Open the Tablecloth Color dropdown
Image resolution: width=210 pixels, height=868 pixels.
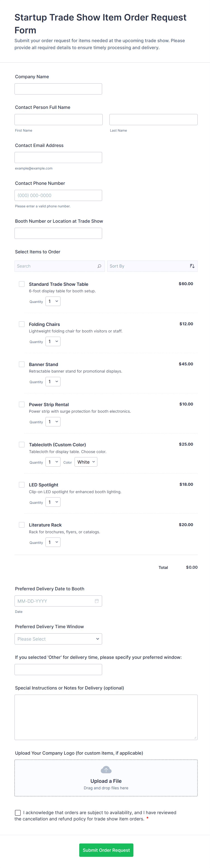[86, 462]
